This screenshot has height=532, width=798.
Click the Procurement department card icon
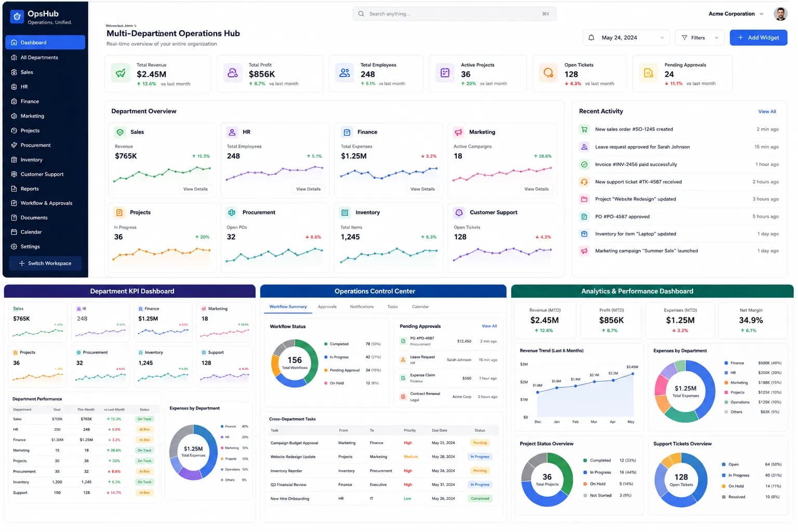(232, 212)
